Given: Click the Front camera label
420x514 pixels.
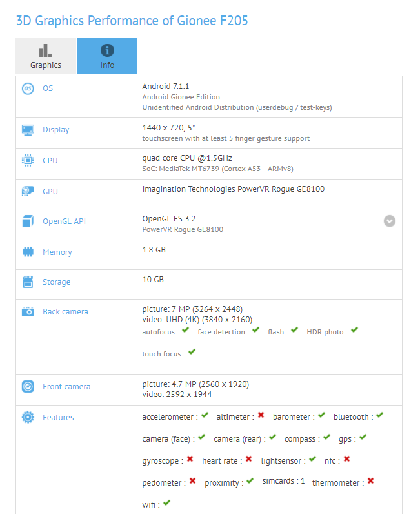Looking at the screenshot, I should (x=66, y=387).
